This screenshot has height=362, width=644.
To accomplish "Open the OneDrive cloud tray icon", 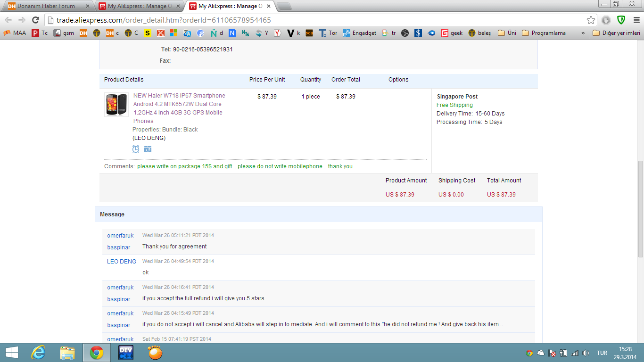I will pyautogui.click(x=541, y=353).
